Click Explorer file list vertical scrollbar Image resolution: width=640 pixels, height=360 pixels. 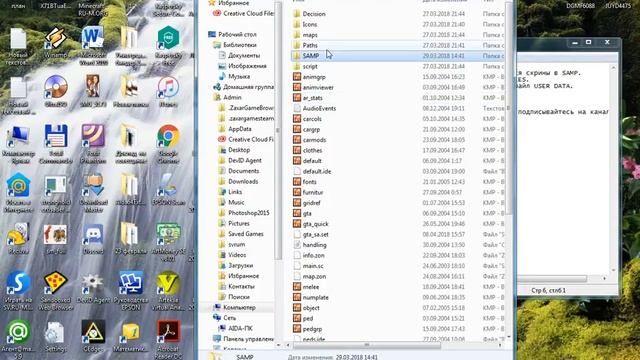pyautogui.click(x=509, y=108)
